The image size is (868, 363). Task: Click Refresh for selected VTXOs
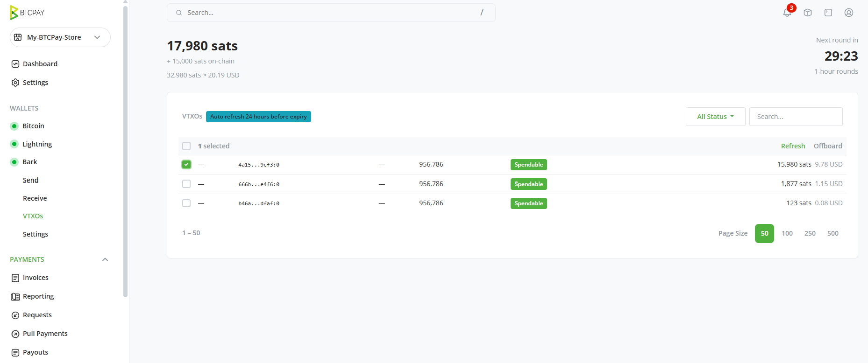tap(793, 146)
